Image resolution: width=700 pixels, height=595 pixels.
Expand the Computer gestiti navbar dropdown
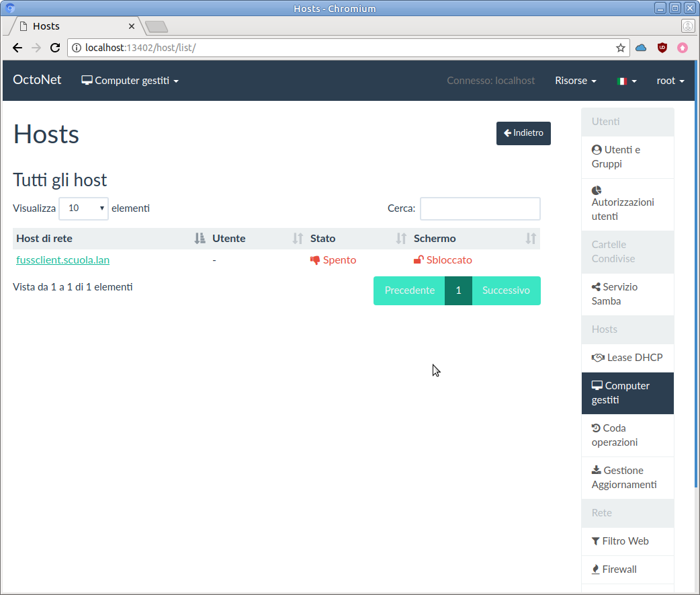tap(130, 81)
